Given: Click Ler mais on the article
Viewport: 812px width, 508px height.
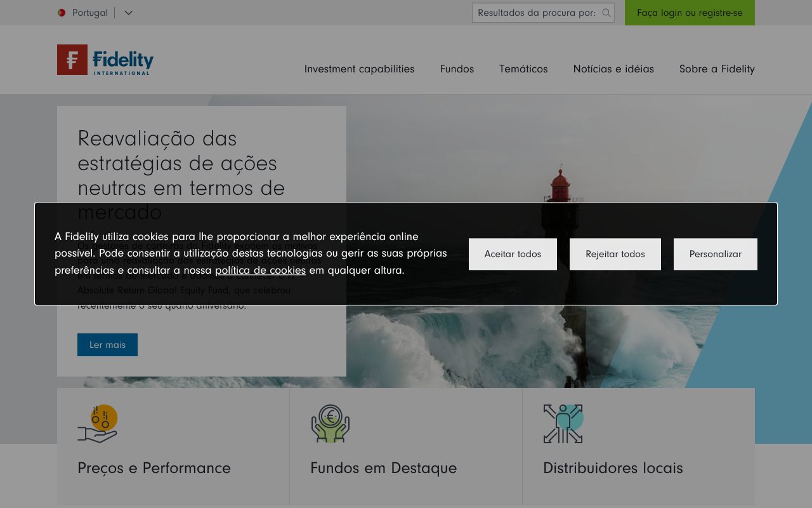Looking at the screenshot, I should pos(107,345).
